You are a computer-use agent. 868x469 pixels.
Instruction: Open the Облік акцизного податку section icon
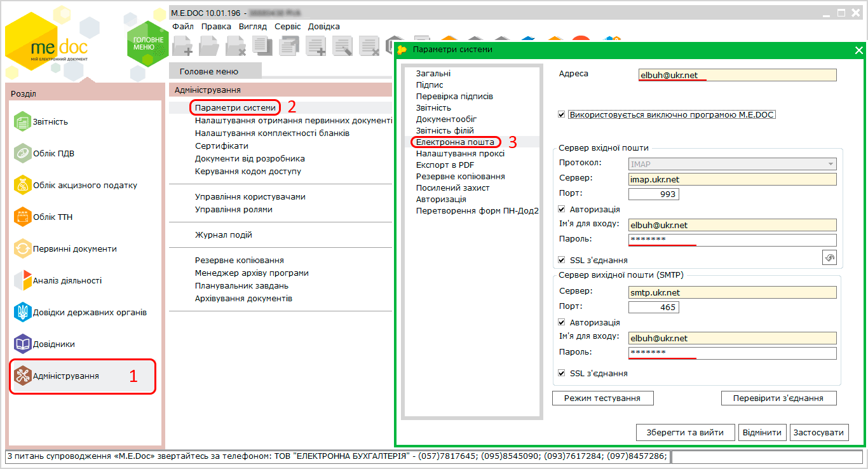tap(23, 185)
